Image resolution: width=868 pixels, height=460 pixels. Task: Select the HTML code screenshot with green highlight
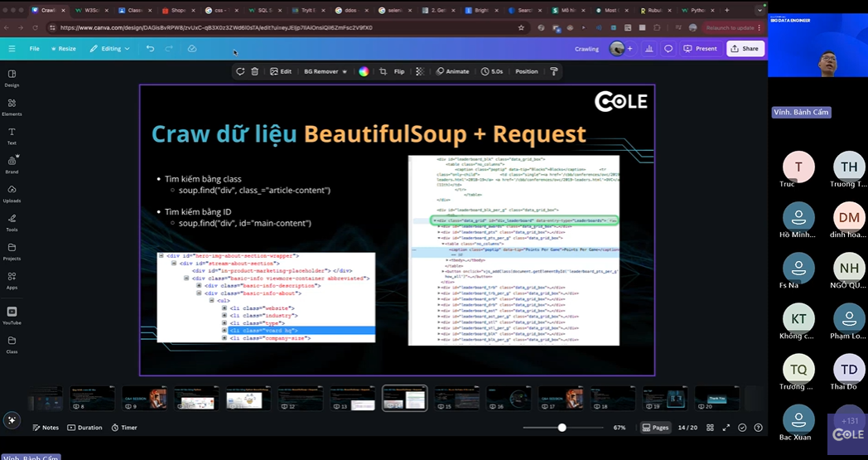[x=514, y=250]
